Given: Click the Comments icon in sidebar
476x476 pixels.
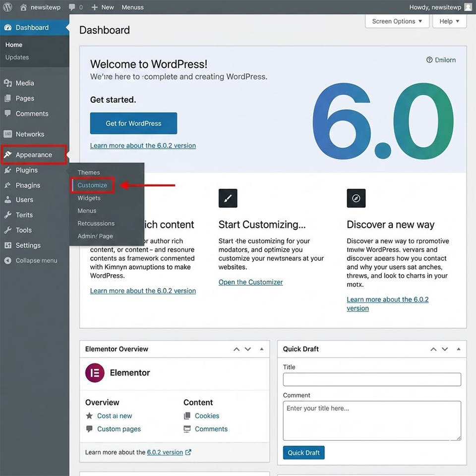Looking at the screenshot, I should pyautogui.click(x=8, y=113).
